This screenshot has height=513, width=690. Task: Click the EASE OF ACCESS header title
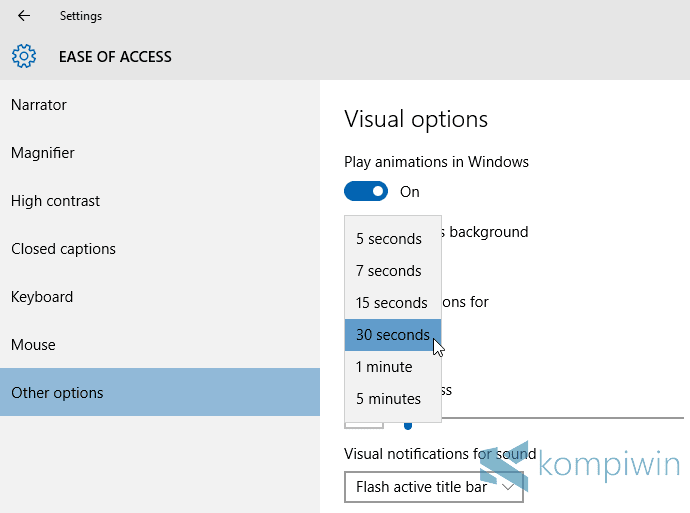click(x=115, y=57)
